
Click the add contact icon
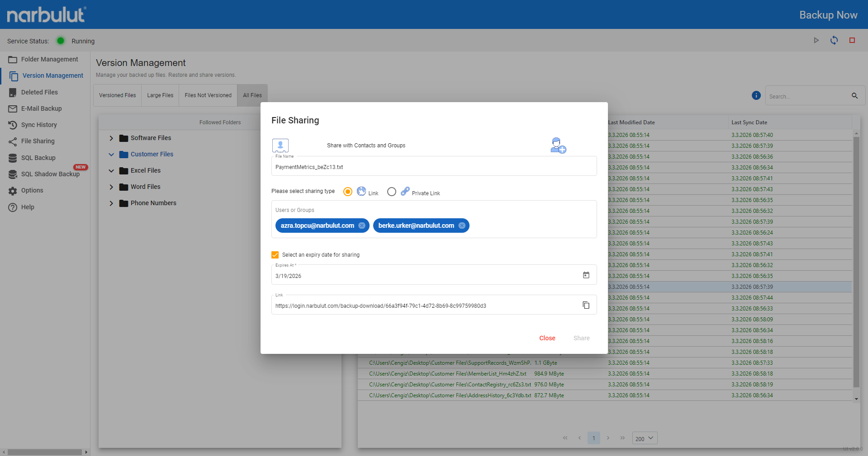(558, 146)
